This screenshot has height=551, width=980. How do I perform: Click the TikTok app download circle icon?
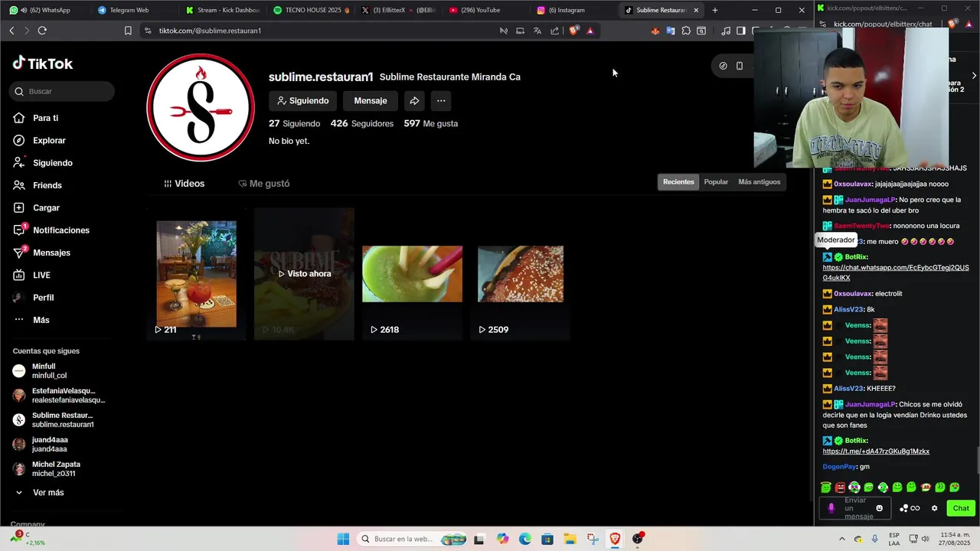click(723, 66)
